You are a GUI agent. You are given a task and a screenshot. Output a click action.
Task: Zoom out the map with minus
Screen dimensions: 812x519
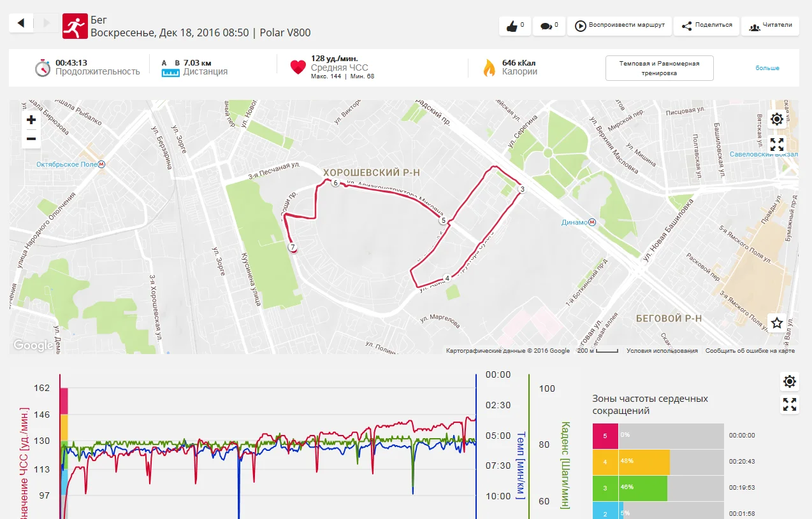pos(31,139)
